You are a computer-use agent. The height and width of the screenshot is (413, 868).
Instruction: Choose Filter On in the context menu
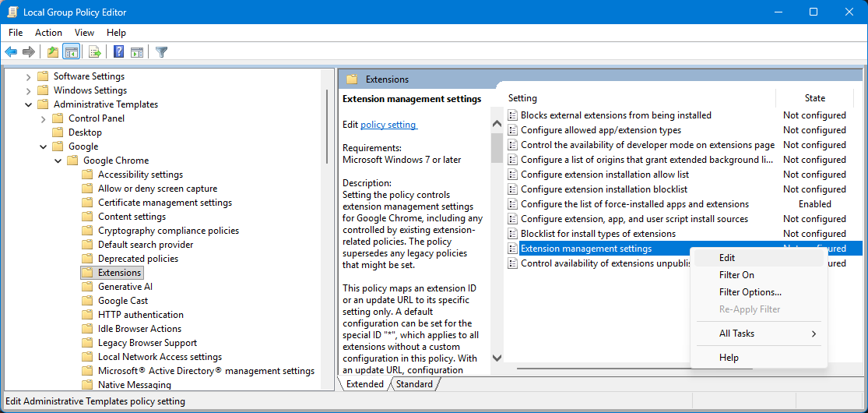(x=759, y=275)
